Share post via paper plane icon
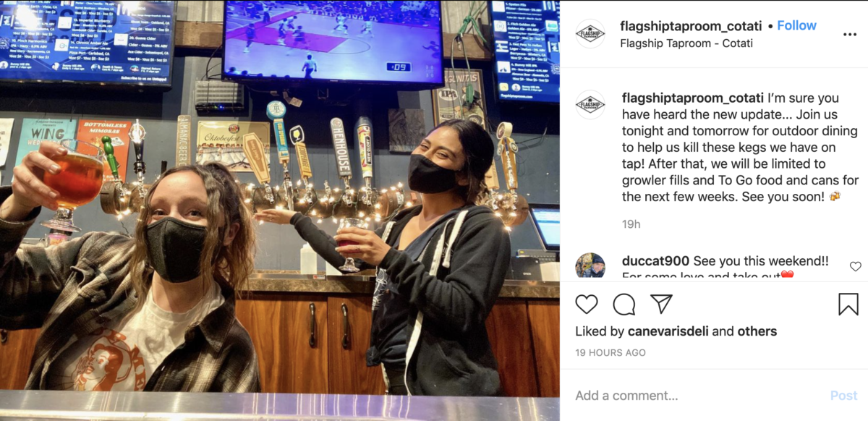Viewport: 868px width, 421px height. pos(661,305)
